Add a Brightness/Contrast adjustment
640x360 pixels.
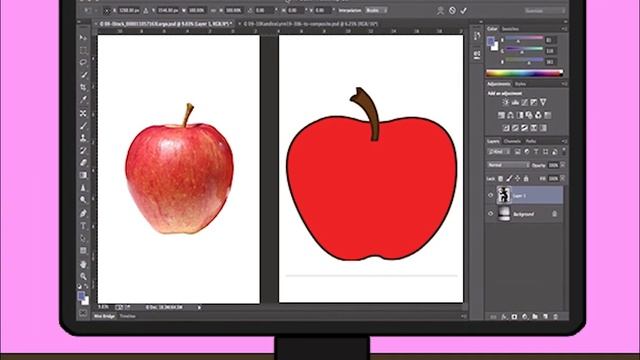click(x=506, y=102)
